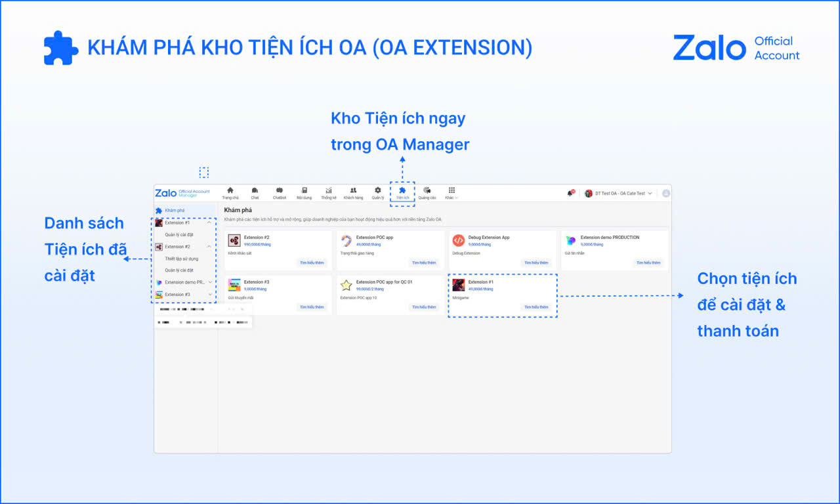Click the Extension demo PRODUCTION title
Image resolution: width=840 pixels, height=504 pixels.
tap(610, 238)
